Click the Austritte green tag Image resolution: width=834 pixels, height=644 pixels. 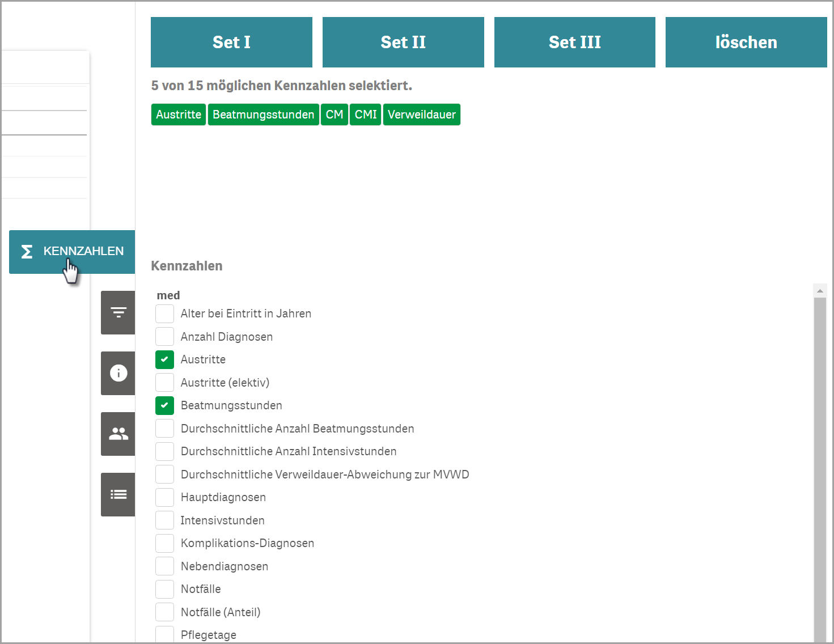[178, 115]
